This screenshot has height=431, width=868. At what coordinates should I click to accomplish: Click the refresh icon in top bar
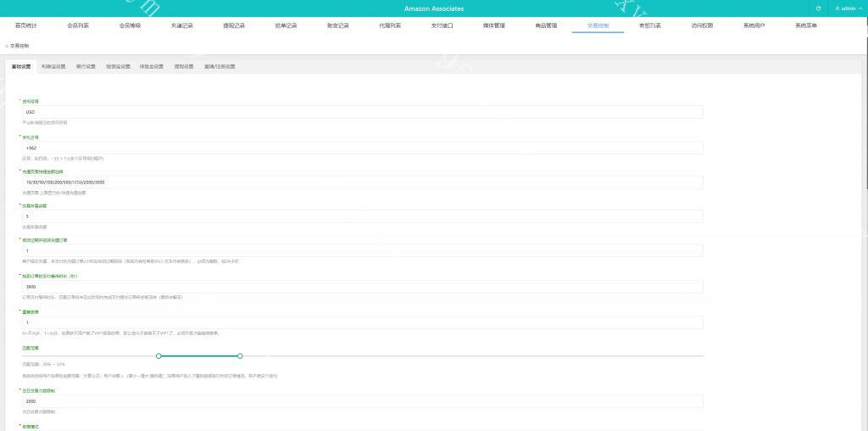pos(818,8)
